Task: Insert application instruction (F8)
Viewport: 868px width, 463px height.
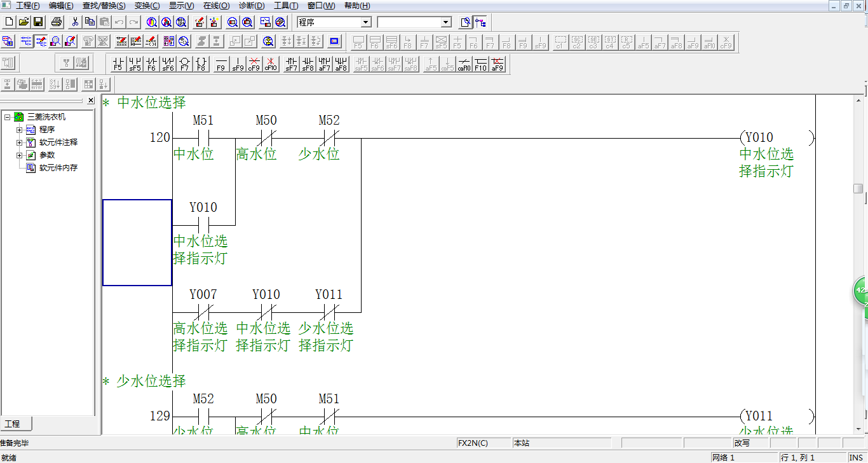Action: (201, 64)
